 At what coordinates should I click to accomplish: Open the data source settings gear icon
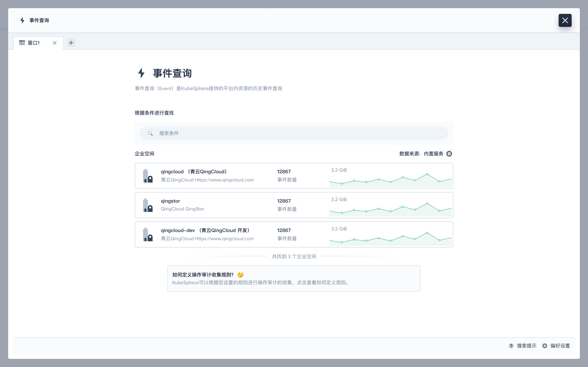(449, 154)
